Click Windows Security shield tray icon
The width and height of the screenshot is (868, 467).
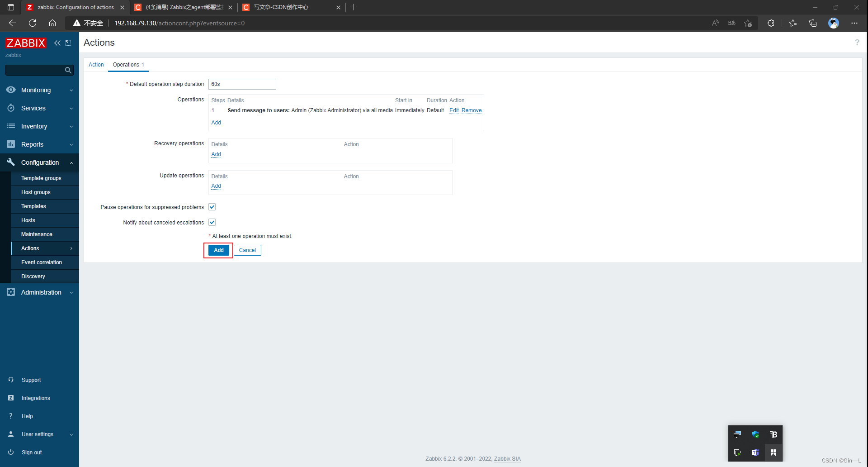[x=755, y=434]
